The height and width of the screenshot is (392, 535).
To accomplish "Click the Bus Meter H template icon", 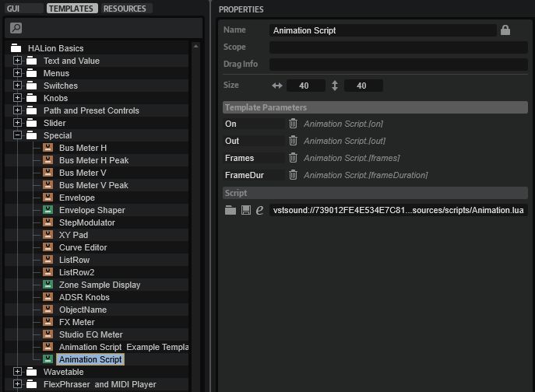I will coord(48,148).
